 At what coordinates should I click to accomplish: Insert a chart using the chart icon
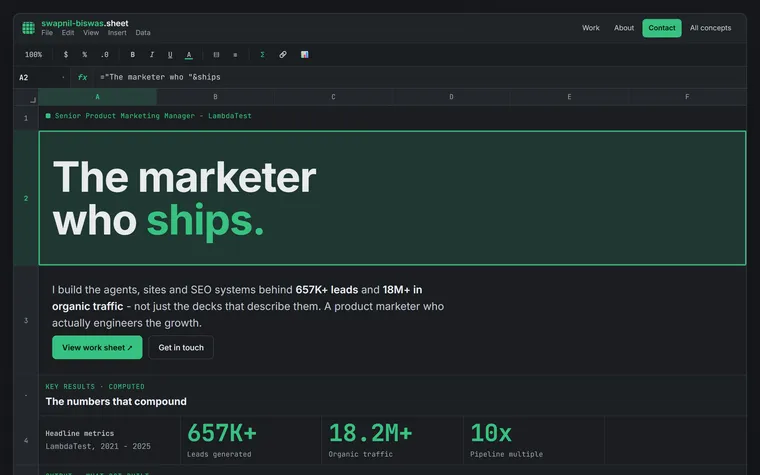(304, 55)
